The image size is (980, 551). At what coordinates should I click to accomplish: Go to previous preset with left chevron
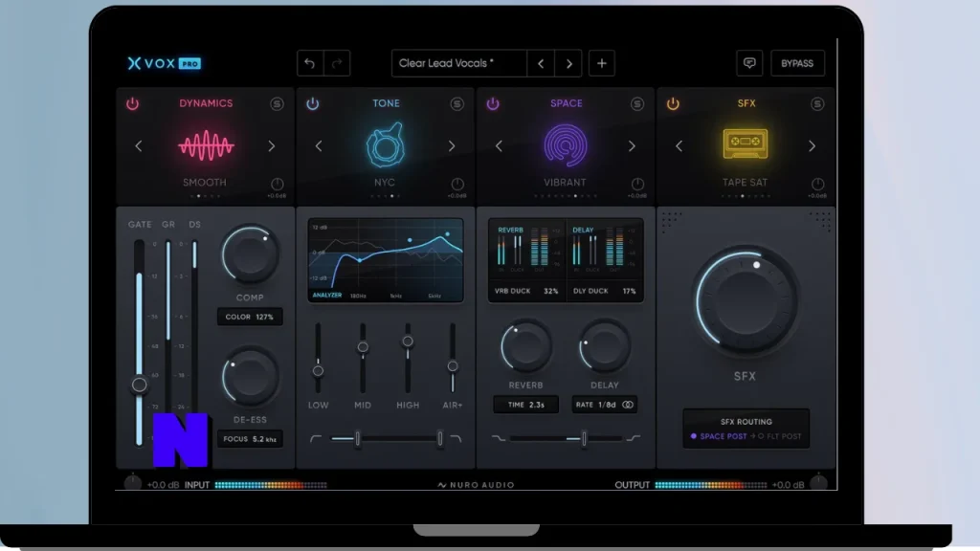coord(541,63)
